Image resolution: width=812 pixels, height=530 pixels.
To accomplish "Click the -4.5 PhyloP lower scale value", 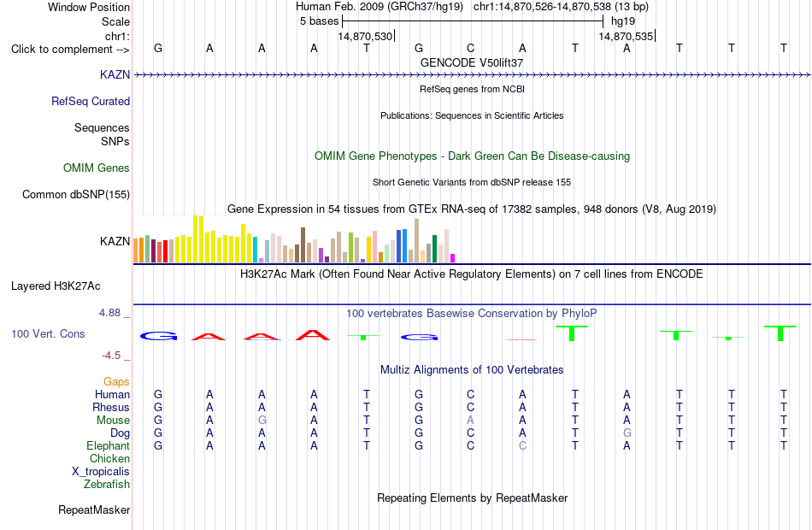I will coord(111,356).
